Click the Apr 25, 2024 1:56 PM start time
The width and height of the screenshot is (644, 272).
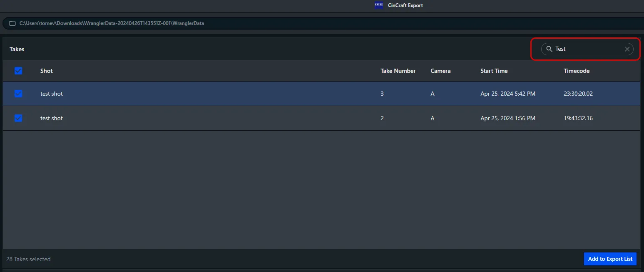(508, 118)
